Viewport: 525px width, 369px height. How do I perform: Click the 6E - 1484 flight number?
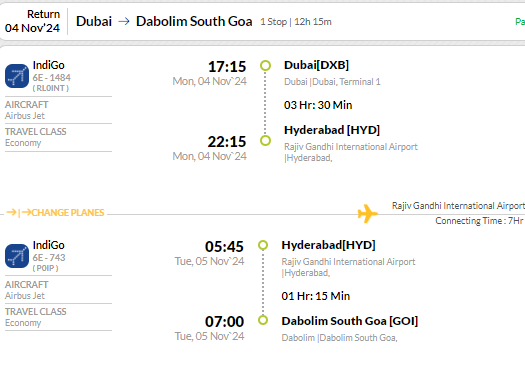[52, 78]
